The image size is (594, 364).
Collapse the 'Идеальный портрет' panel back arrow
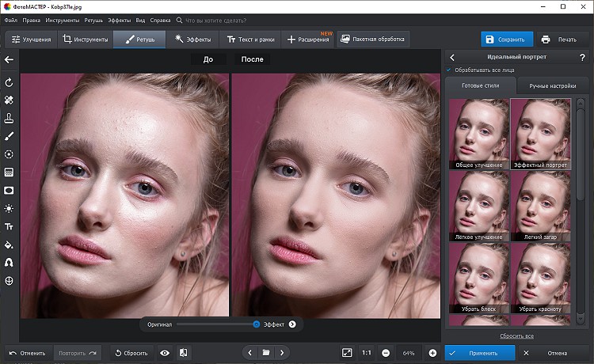(452, 57)
